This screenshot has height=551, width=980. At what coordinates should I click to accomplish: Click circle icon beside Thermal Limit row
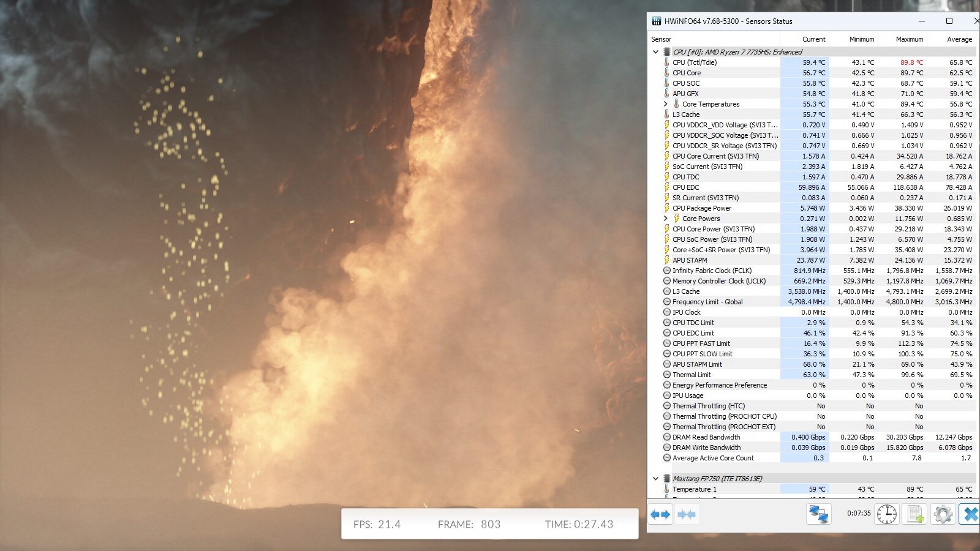[x=666, y=375]
